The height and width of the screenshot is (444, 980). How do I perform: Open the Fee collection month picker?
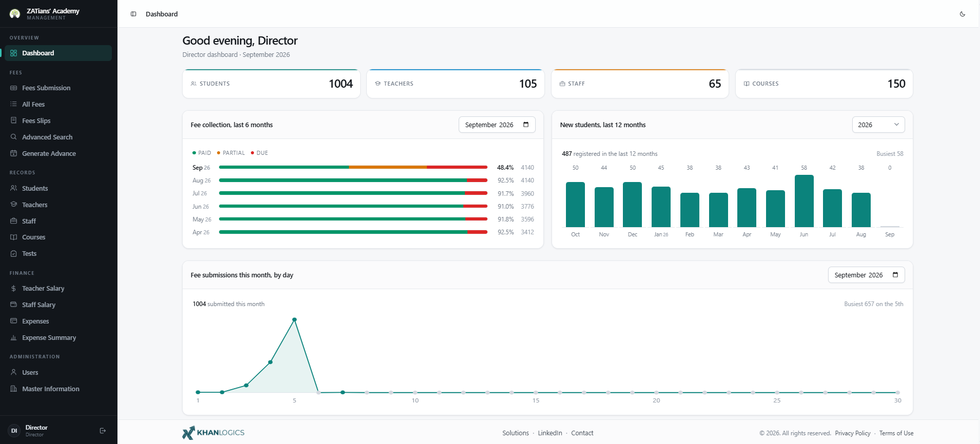click(497, 125)
